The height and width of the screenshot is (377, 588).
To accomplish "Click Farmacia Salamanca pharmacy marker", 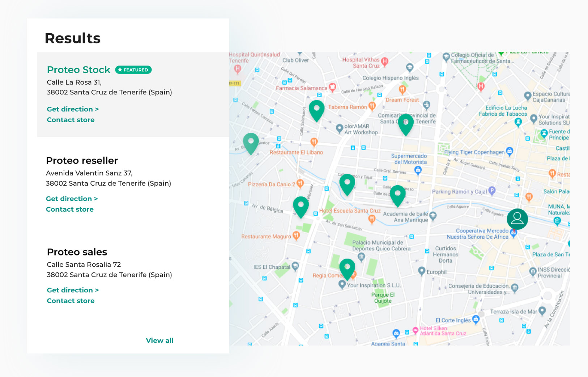I will coord(332,87).
